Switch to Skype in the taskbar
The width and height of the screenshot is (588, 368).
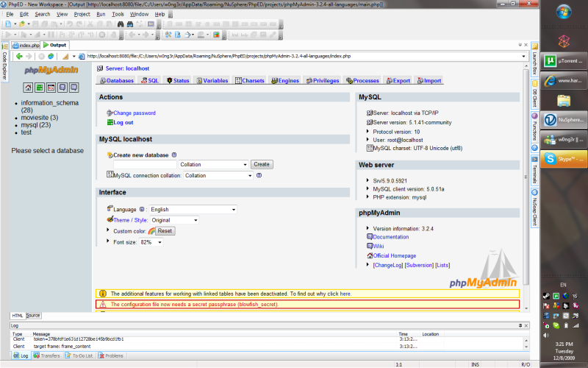tap(564, 159)
